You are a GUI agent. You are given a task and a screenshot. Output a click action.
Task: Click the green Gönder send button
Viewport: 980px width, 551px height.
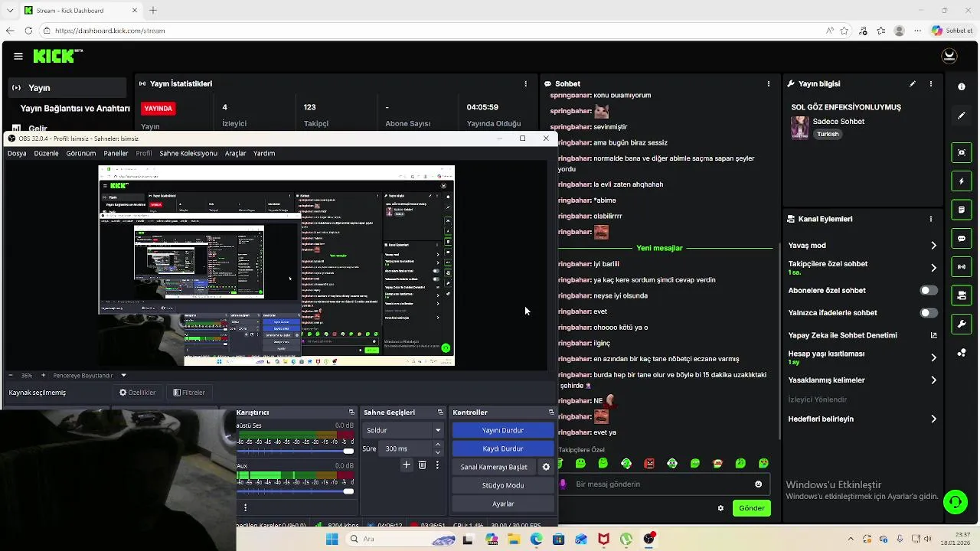tap(752, 508)
